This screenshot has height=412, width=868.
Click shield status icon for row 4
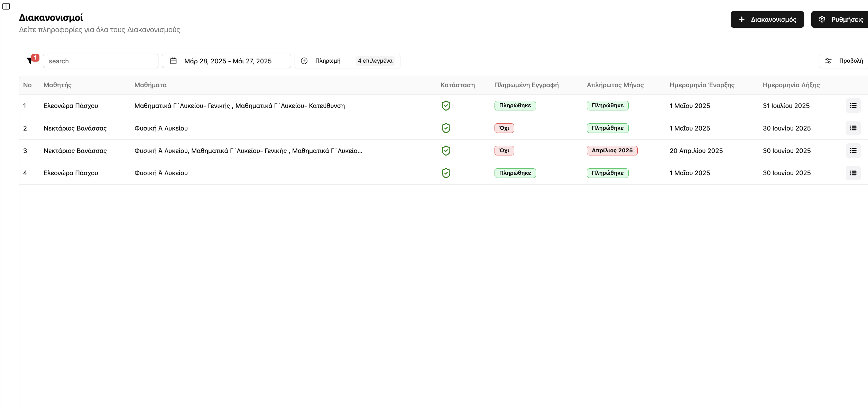coord(446,173)
